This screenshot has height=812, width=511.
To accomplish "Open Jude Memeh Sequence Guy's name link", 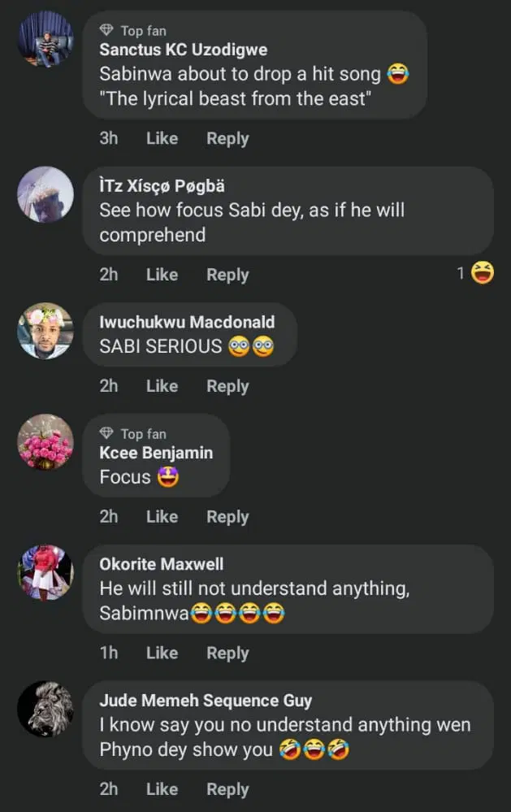I will point(205,701).
